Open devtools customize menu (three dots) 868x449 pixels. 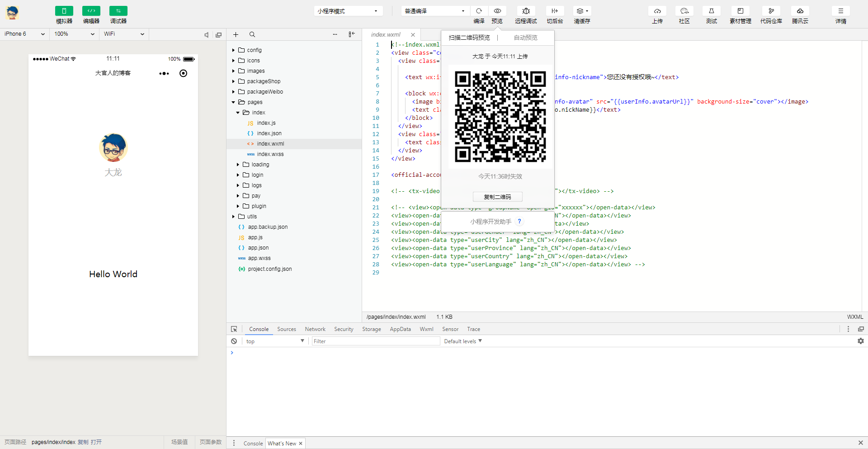[848, 329]
